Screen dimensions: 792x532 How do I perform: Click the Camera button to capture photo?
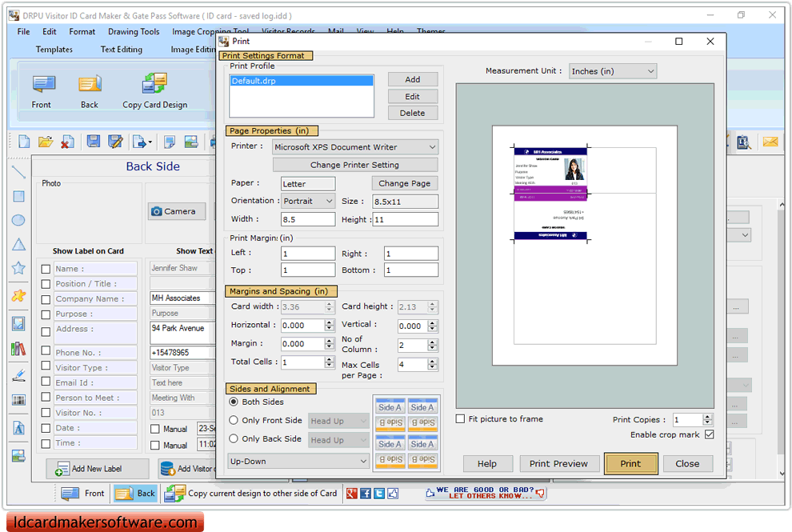pyautogui.click(x=176, y=211)
